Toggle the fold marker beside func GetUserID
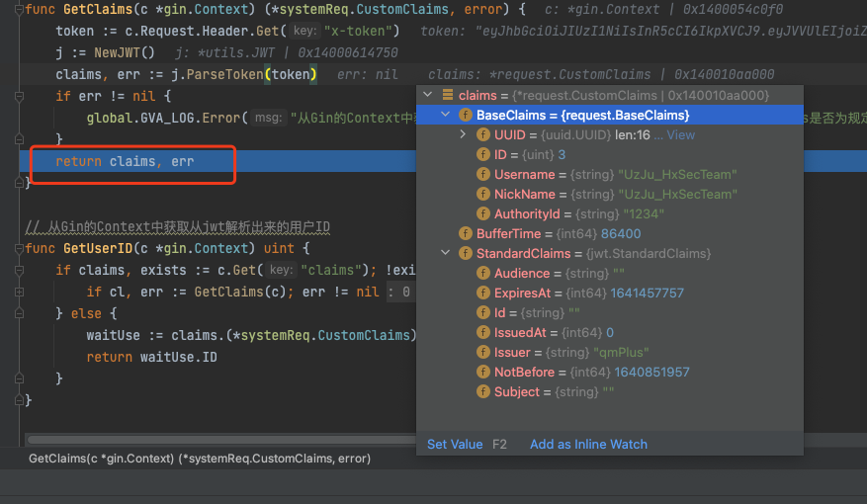Viewport: 867px width, 504px height. pyautogui.click(x=19, y=248)
